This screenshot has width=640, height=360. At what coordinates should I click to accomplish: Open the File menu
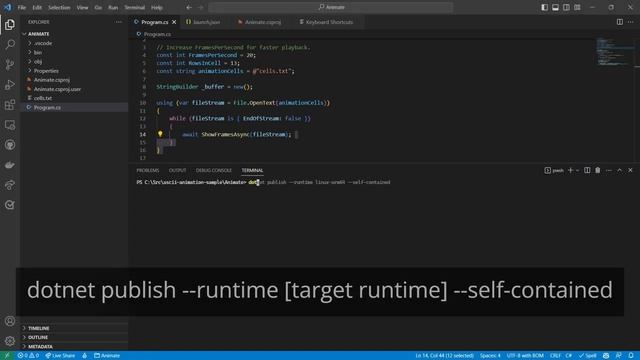22,7
